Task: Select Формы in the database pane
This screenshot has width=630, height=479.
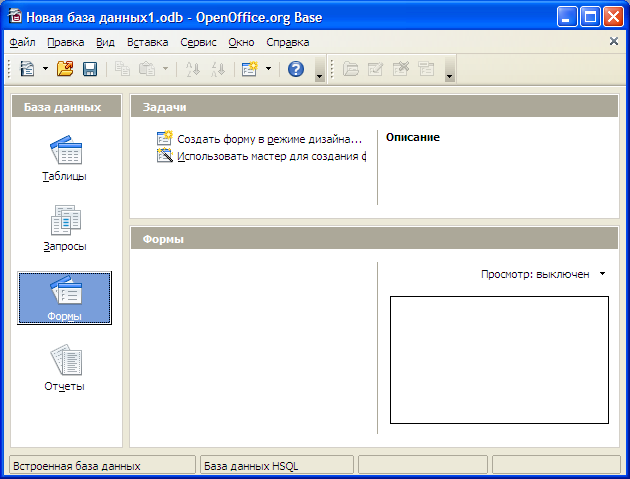Action: pos(64,298)
